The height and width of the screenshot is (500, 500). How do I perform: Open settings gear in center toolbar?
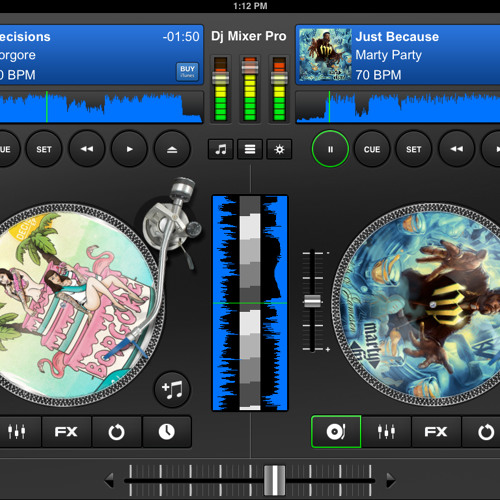[x=279, y=149]
